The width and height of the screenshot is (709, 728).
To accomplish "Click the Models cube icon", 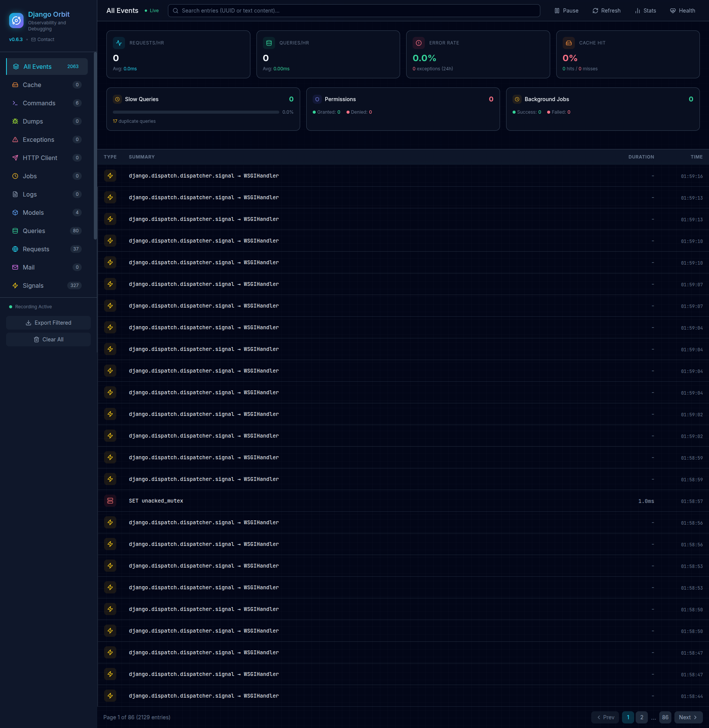I will (15, 213).
